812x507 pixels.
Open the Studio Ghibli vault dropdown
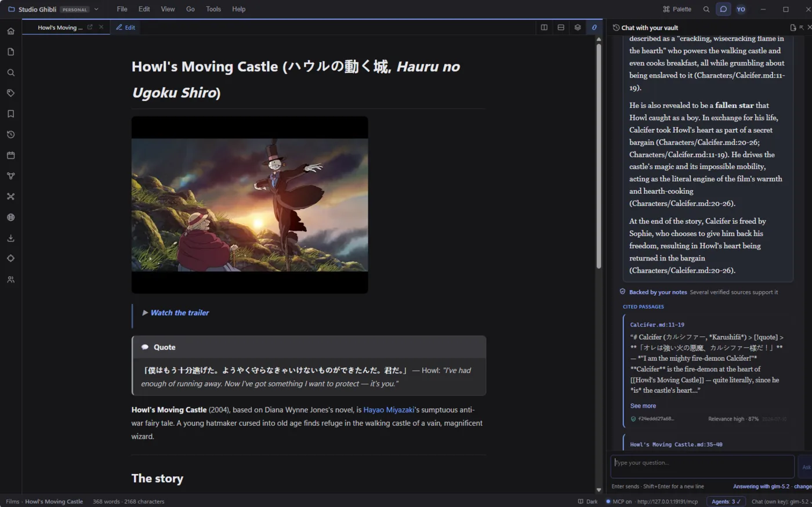click(x=96, y=9)
